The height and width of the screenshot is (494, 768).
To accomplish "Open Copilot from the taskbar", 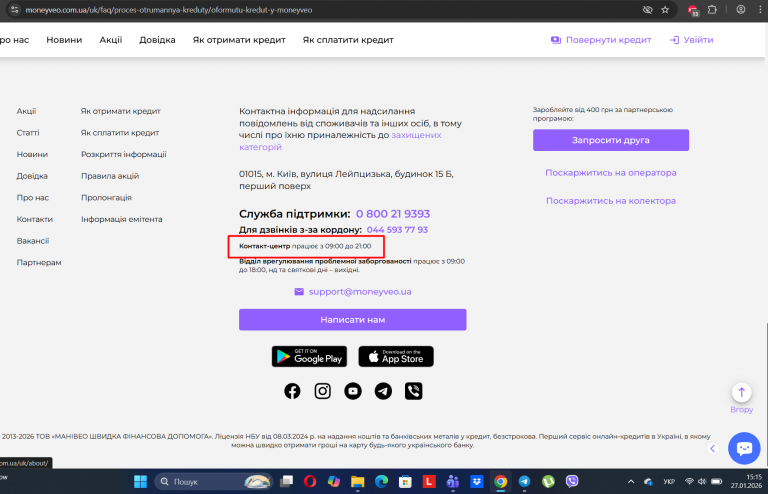I will coord(334,482).
